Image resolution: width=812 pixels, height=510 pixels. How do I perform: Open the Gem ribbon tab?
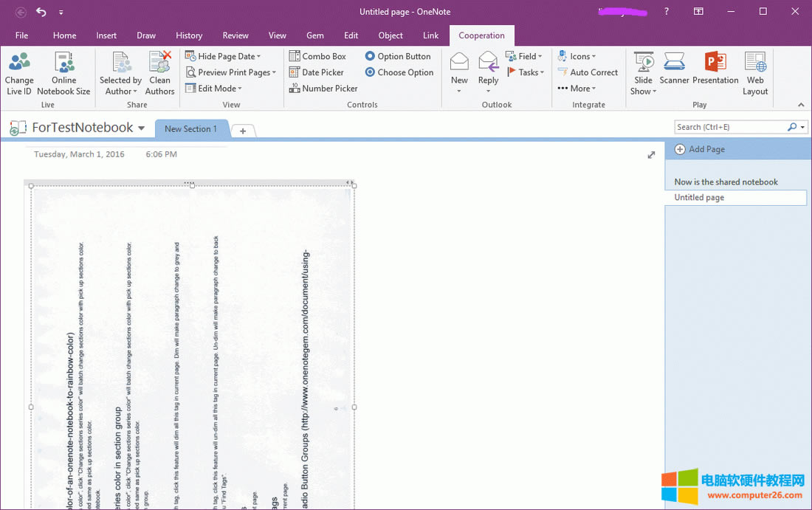pos(315,35)
